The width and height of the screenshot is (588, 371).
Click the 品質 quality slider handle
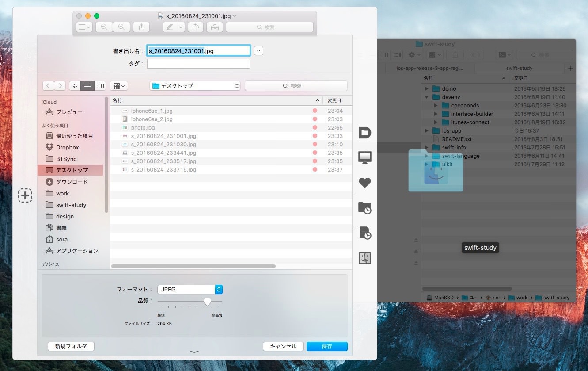point(207,302)
